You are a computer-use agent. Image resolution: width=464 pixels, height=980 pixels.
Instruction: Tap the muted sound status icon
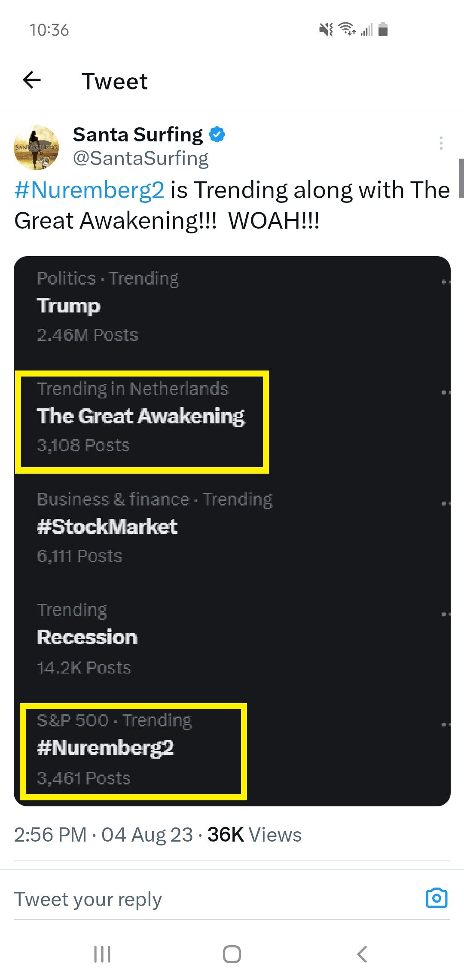(326, 29)
